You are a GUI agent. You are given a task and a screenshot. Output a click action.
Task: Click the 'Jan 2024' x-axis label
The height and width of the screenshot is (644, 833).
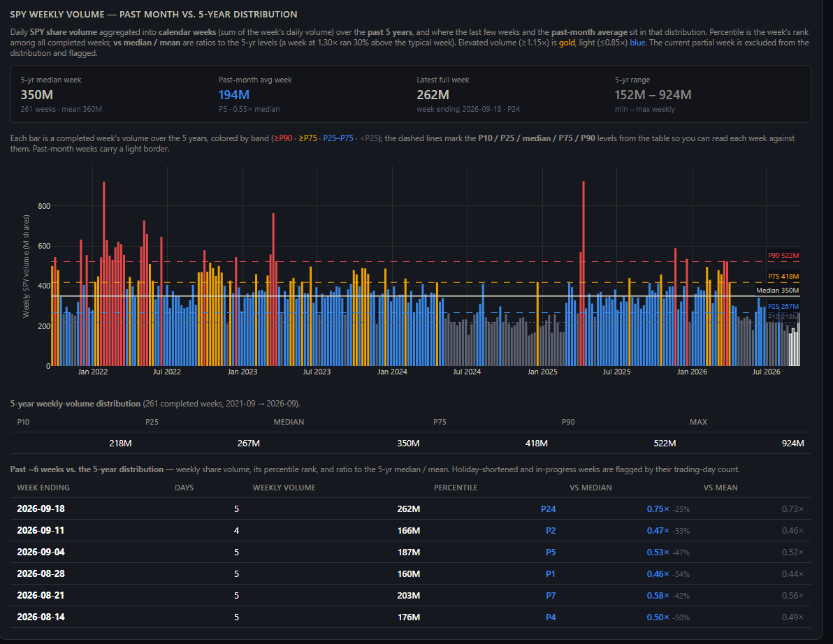pyautogui.click(x=392, y=372)
